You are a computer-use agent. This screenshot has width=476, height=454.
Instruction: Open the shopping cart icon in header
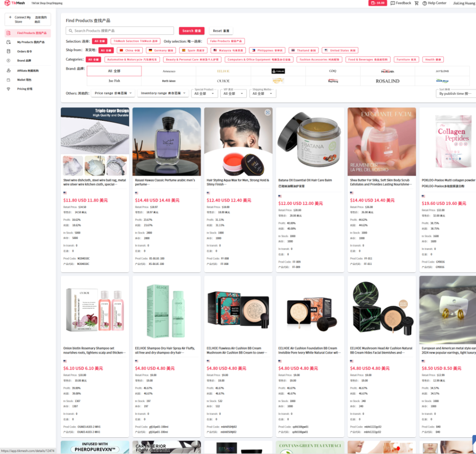point(416,3)
